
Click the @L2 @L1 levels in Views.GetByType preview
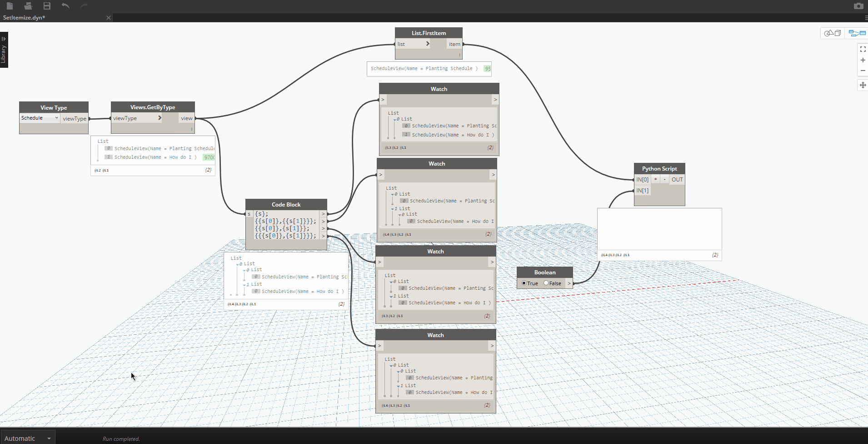pyautogui.click(x=101, y=170)
